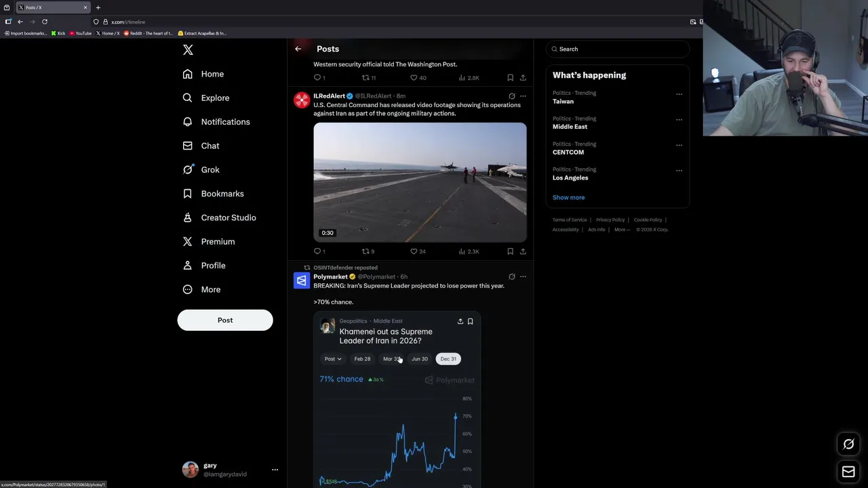Open options for the Taiwan trend

(x=679, y=94)
